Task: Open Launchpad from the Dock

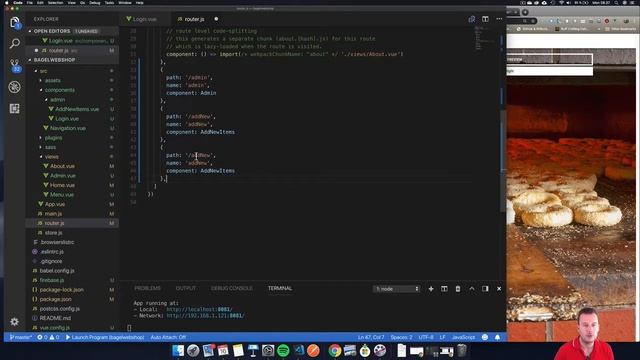Action: (193, 350)
